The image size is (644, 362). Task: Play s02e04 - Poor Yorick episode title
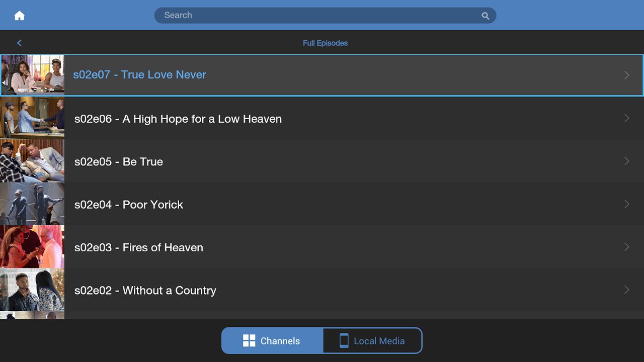128,205
